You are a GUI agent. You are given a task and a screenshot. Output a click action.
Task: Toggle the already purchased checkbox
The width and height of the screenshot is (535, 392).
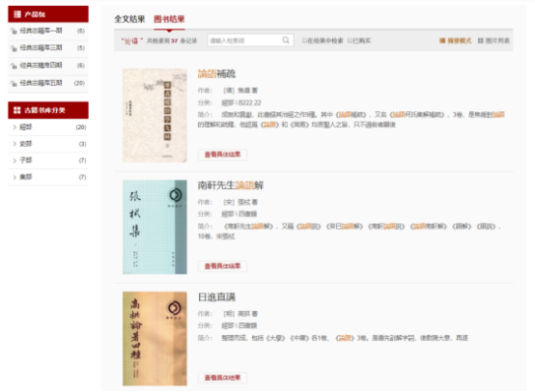pos(350,41)
